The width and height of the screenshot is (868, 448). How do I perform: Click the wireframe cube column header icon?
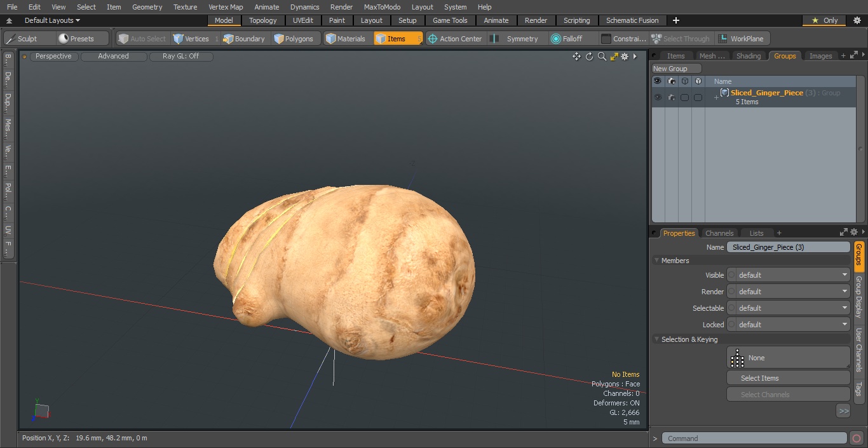685,81
